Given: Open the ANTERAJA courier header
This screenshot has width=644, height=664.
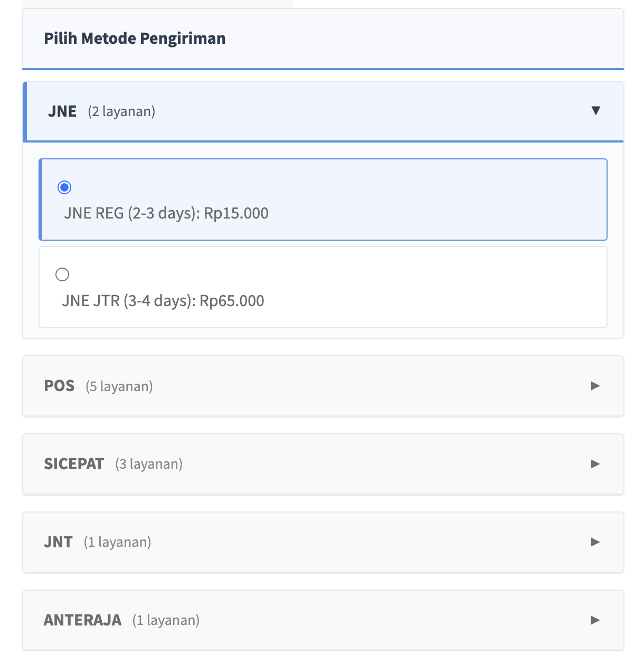Looking at the screenshot, I should click(x=82, y=620).
